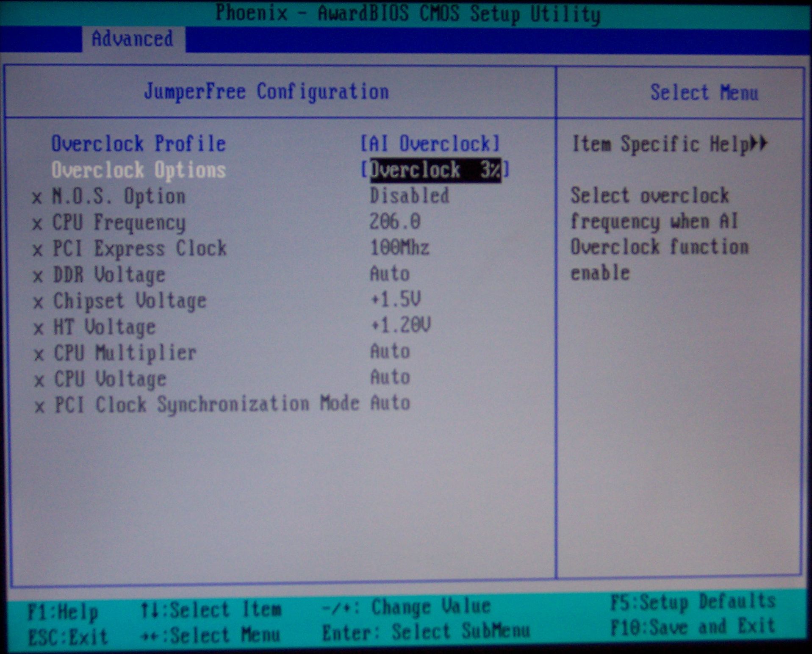
Task: Click the F5:Setup Defaults hint
Action: pos(693,602)
